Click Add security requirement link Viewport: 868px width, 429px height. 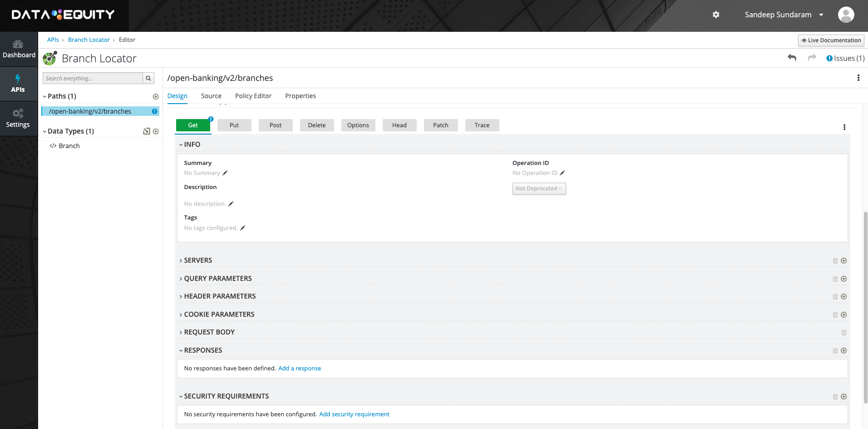pos(354,414)
